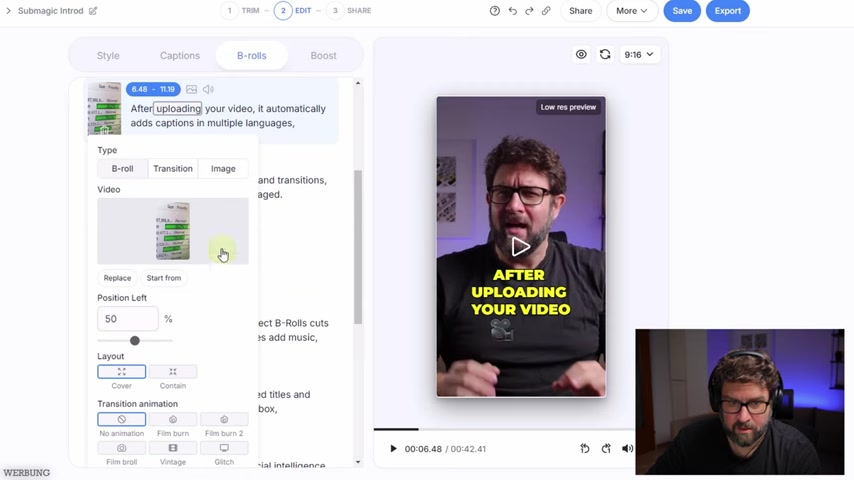Redo the last edit
Viewport: 854px width, 480px height.
(x=529, y=11)
